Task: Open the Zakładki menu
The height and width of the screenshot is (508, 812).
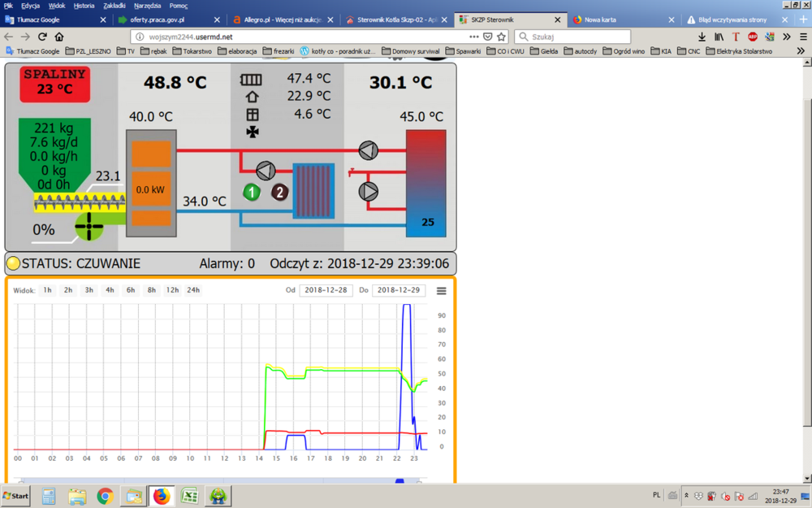Action: coord(114,5)
